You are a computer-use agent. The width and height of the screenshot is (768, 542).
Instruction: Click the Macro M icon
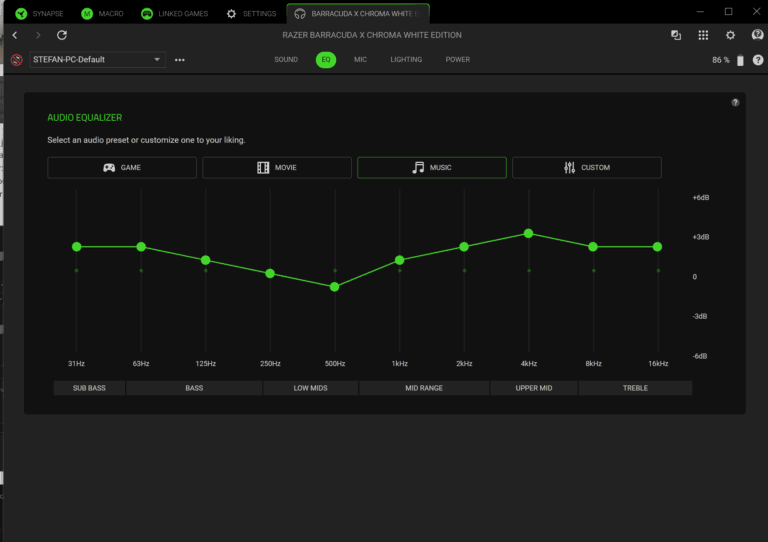[87, 14]
